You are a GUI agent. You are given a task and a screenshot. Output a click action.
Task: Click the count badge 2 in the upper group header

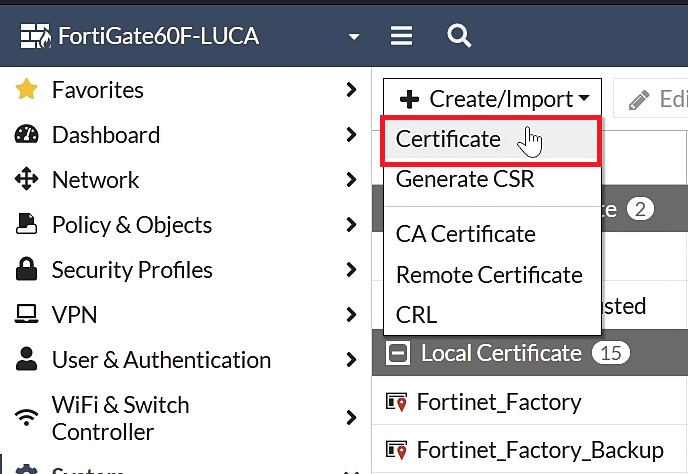pos(640,209)
